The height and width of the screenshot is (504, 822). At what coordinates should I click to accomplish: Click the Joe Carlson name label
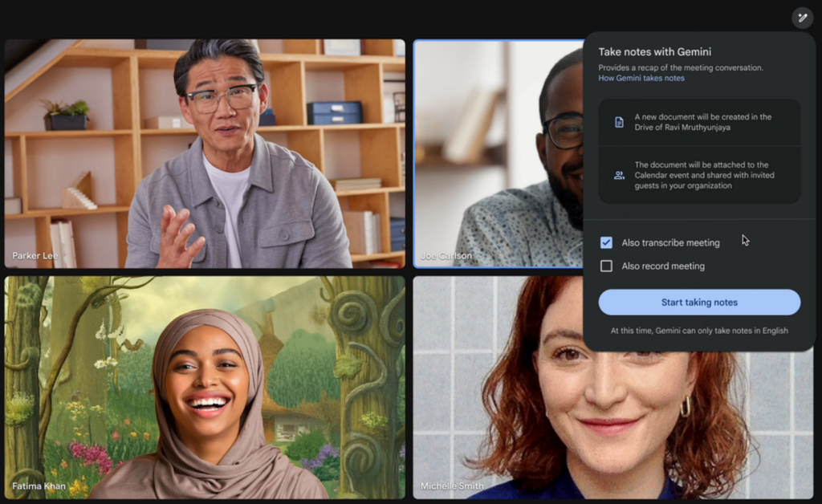[447, 256]
